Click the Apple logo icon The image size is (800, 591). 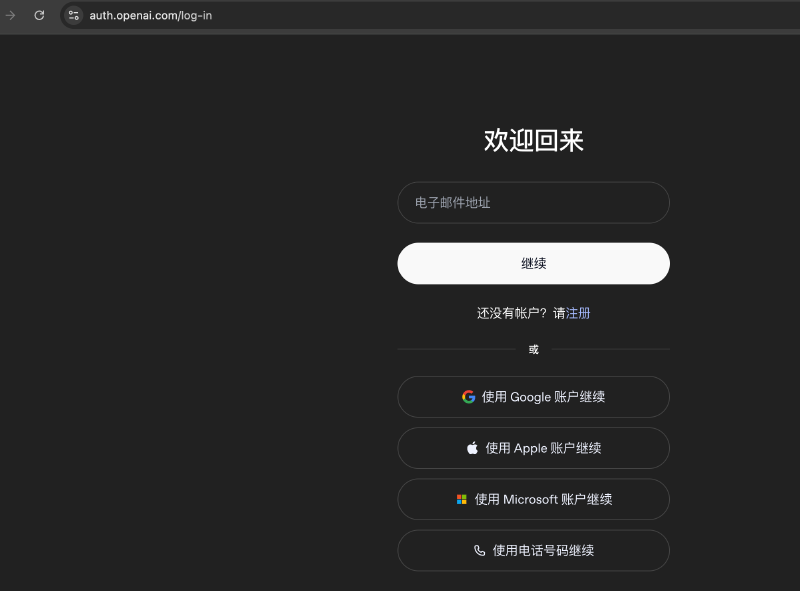click(472, 448)
